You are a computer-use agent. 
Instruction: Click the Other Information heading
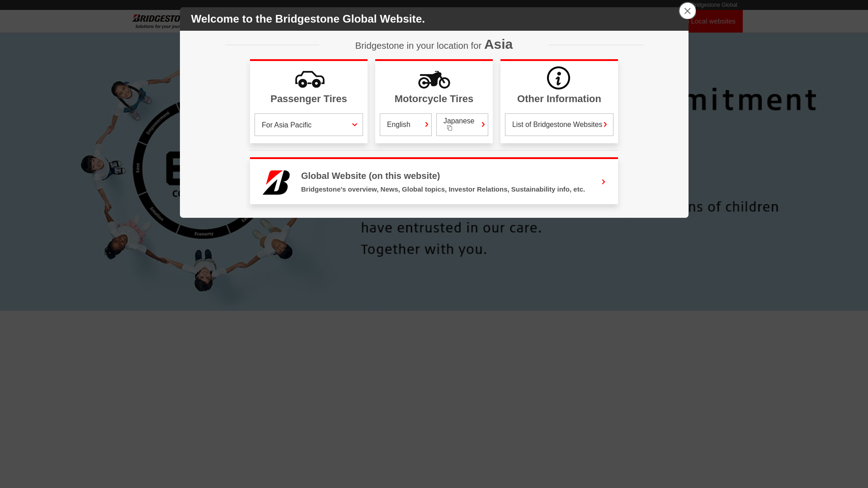point(559,99)
